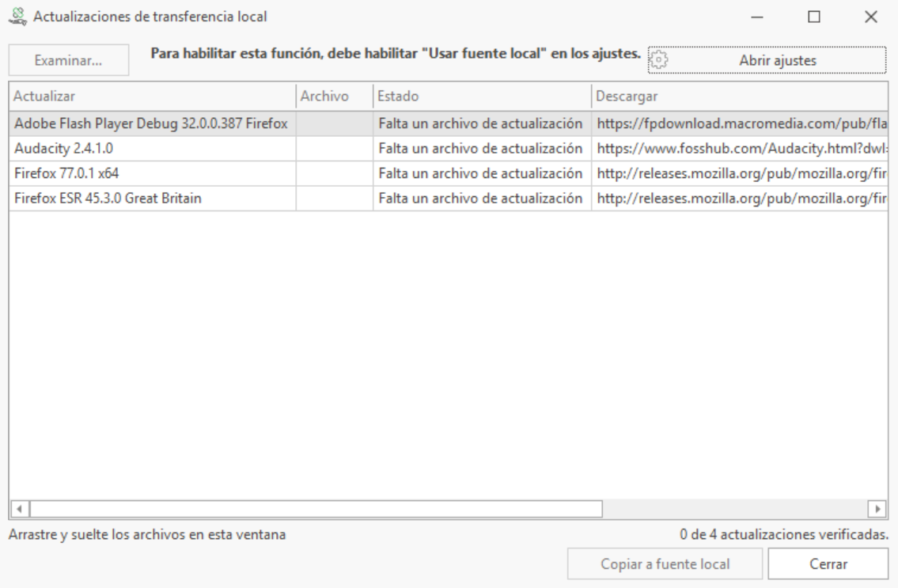
Task: Click the horizontal scrollbar thumb
Action: 315,507
